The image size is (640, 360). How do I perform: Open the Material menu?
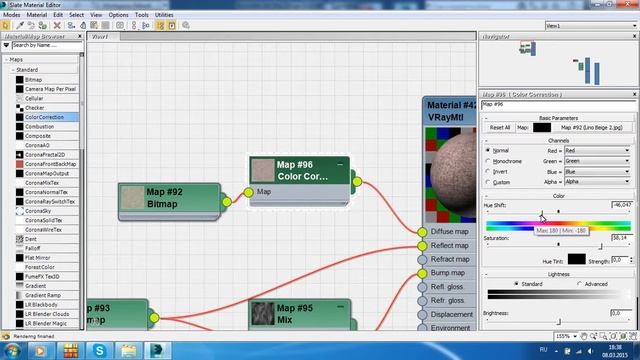[37, 15]
